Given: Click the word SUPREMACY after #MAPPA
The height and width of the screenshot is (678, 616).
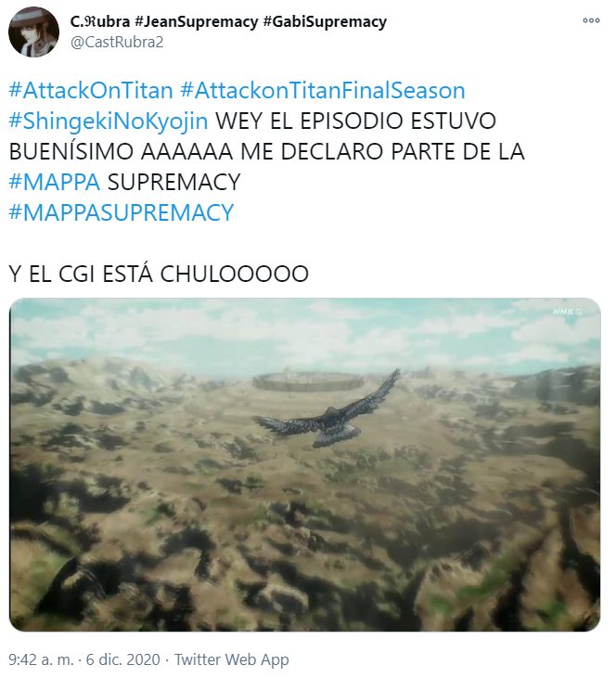Looking at the screenshot, I should [x=173, y=182].
